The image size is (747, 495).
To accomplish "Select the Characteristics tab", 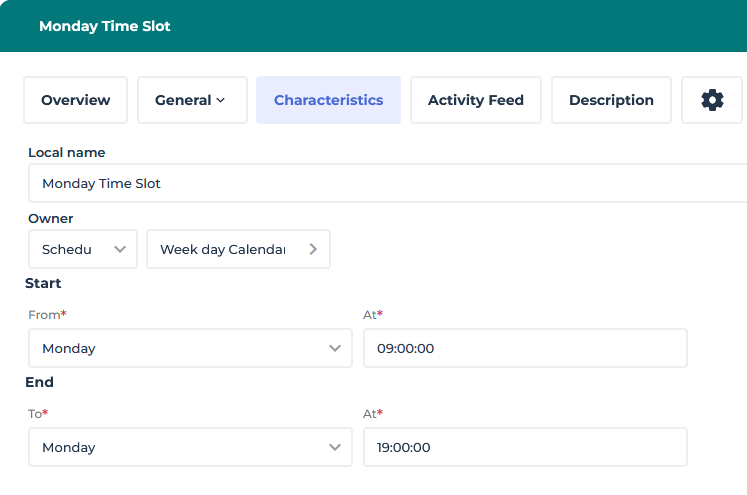I will (328, 100).
